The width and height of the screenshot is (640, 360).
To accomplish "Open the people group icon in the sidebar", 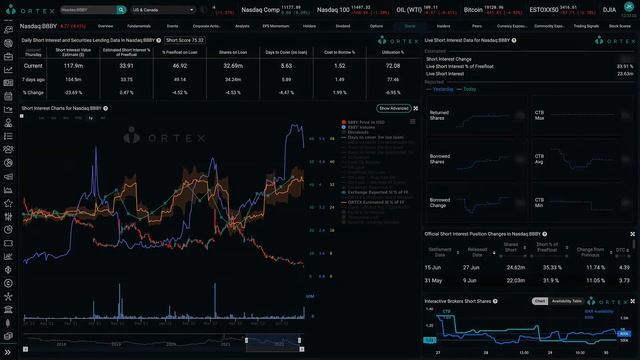I will click(8, 149).
